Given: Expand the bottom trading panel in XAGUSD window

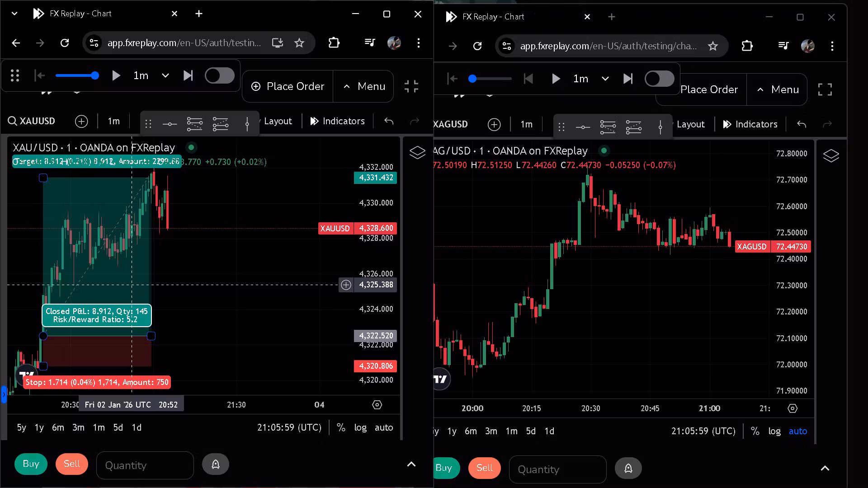Looking at the screenshot, I should (x=825, y=468).
